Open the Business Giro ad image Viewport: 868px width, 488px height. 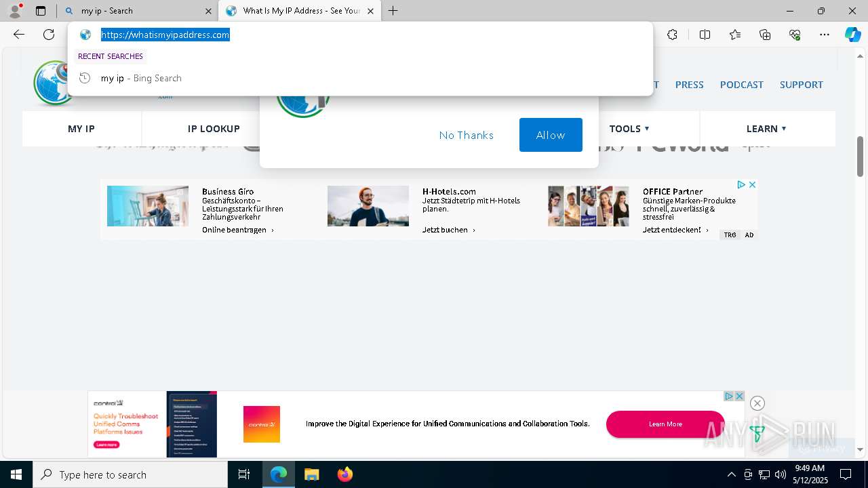(x=148, y=206)
